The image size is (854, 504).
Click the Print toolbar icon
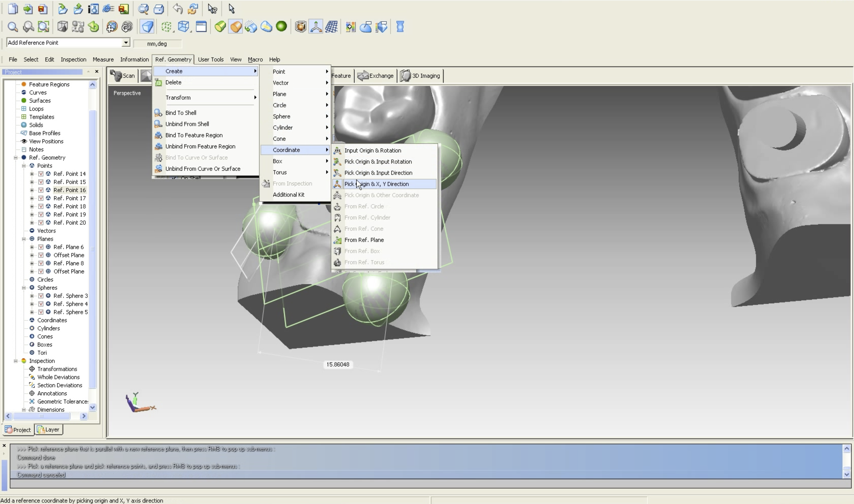159,9
